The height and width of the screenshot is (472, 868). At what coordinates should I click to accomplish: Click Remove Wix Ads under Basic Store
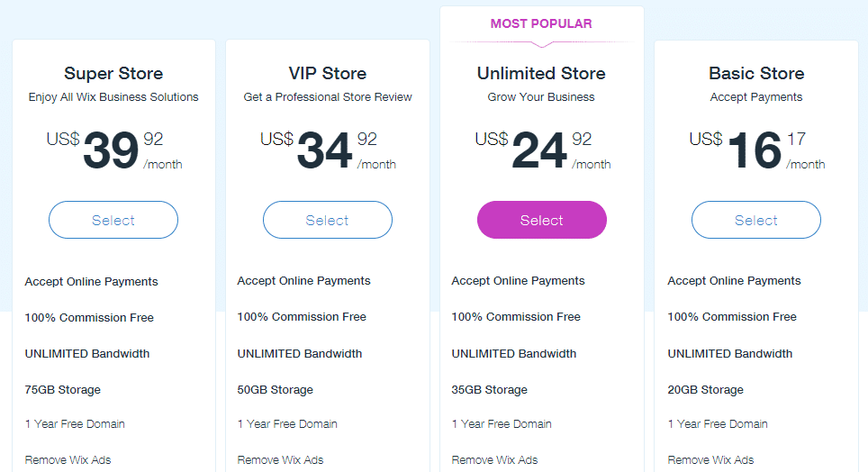(x=710, y=459)
